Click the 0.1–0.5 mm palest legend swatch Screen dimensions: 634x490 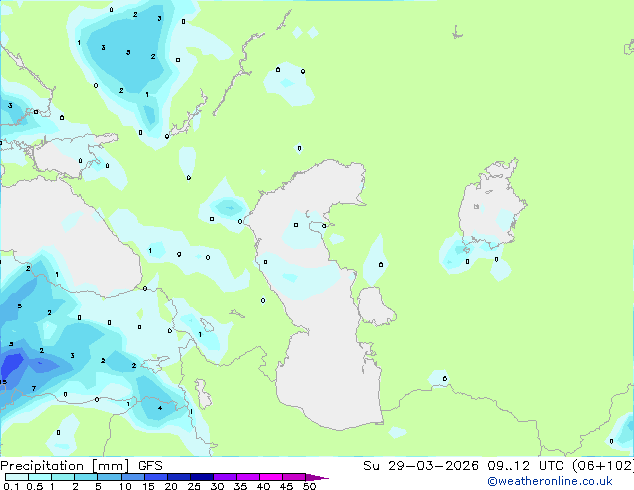pos(17,477)
